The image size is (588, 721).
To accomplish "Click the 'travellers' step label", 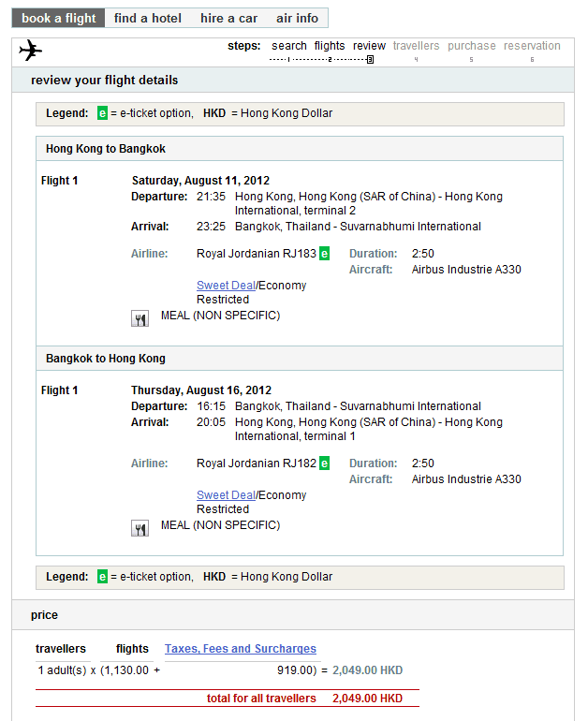I will pos(416,46).
